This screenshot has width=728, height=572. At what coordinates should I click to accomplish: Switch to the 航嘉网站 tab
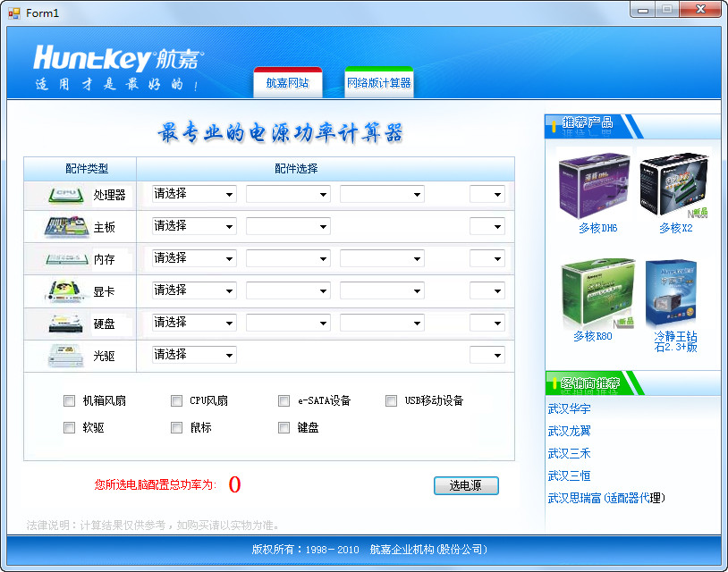(x=288, y=82)
